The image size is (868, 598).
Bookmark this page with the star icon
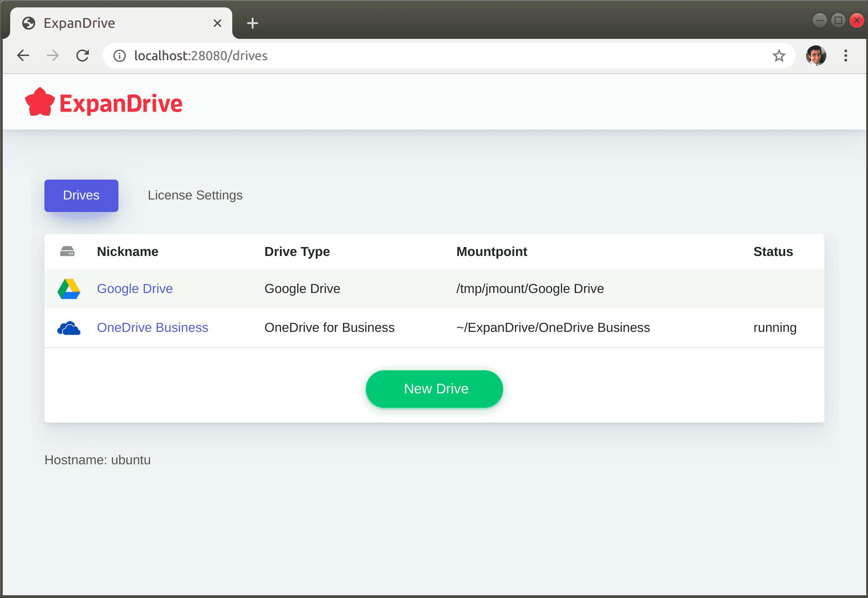779,56
